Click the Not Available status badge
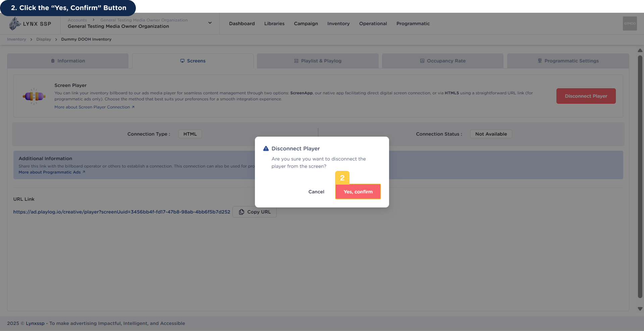 tap(491, 134)
